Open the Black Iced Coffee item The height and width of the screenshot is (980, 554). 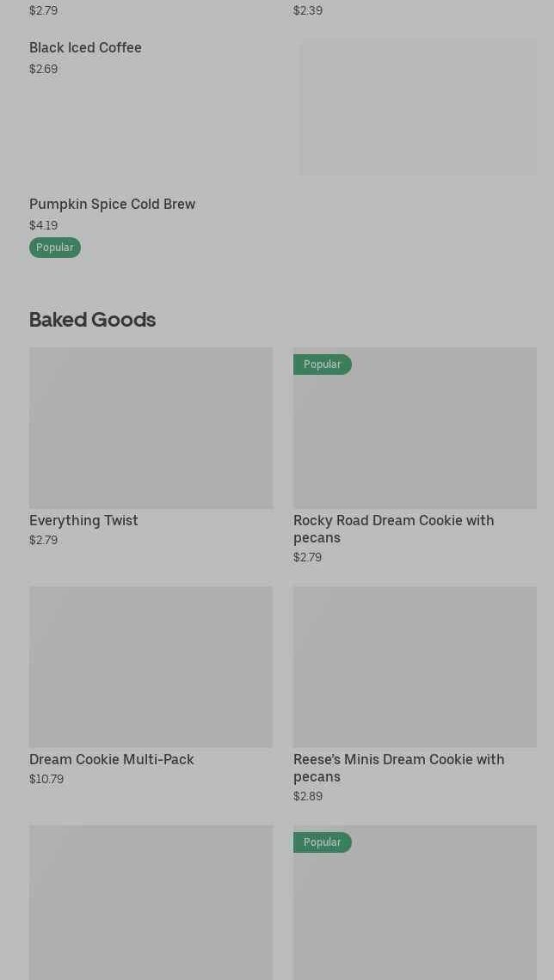tap(85, 48)
